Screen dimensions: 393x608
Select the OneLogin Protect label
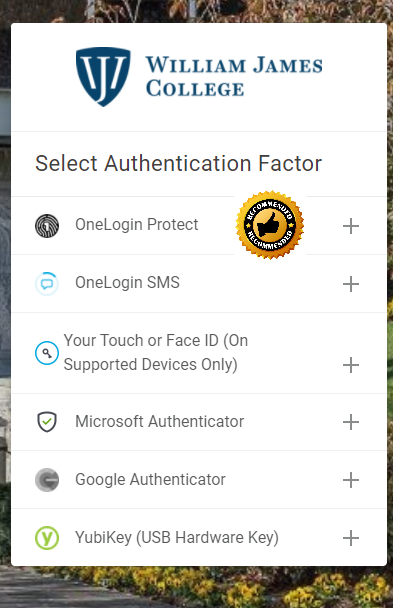click(x=137, y=225)
